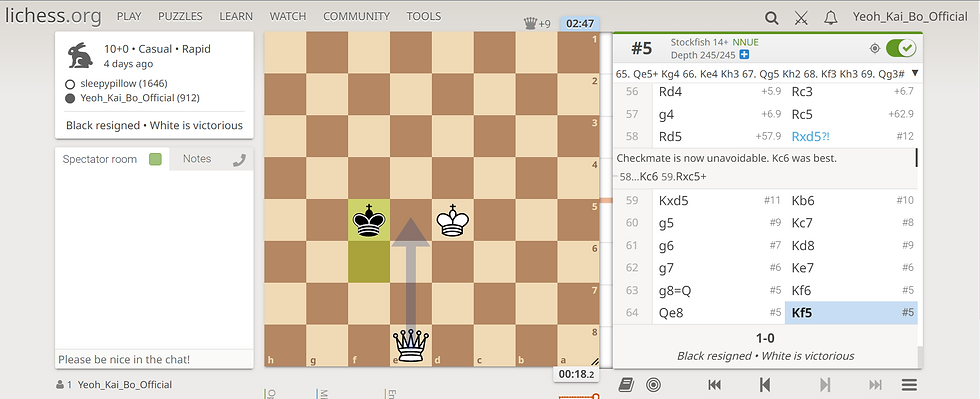Open Yeoh_Kai_Bo_Official account menu

910,17
